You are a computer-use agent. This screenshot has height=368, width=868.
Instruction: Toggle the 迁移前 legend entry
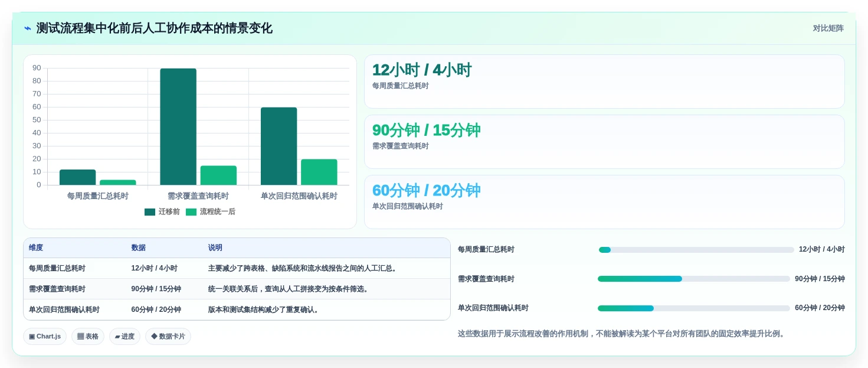pyautogui.click(x=162, y=211)
